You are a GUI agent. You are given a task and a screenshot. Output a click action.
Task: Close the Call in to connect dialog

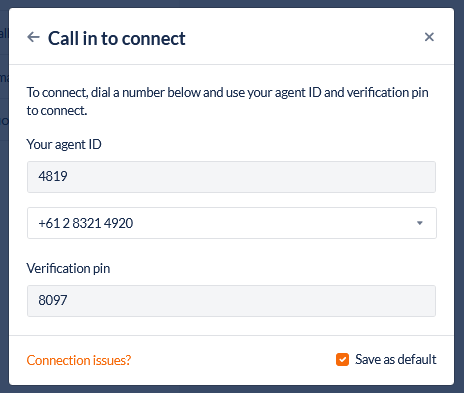[429, 37]
